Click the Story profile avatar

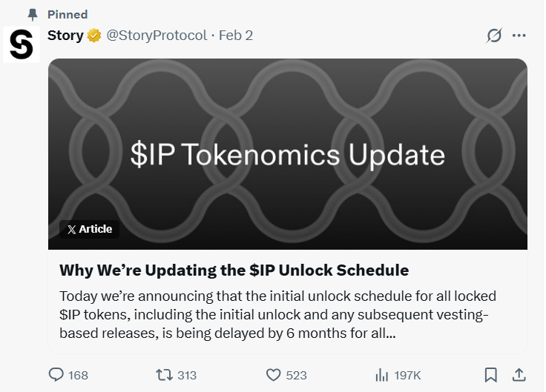click(22, 44)
